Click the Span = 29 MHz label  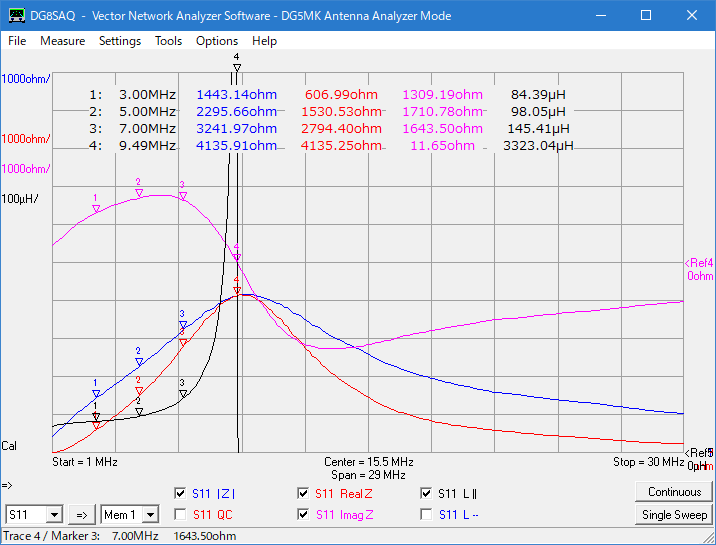tap(369, 475)
